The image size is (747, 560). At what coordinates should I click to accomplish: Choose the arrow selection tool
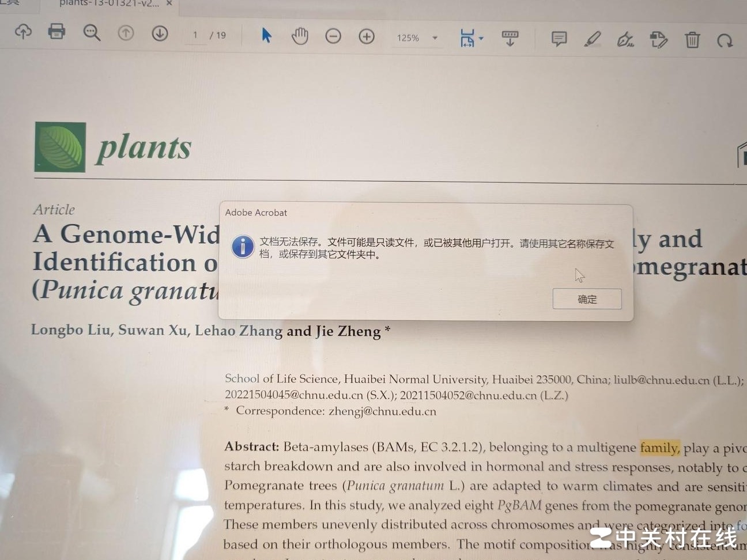coord(266,35)
